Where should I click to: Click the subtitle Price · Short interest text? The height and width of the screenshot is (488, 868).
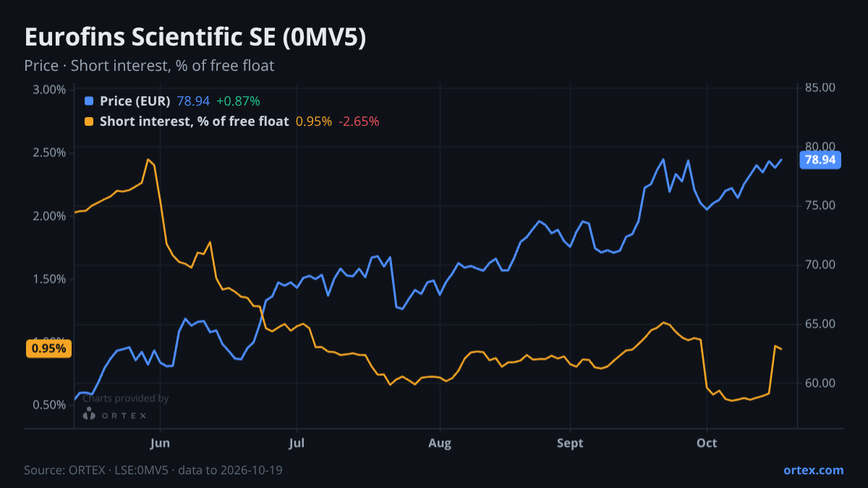(149, 66)
